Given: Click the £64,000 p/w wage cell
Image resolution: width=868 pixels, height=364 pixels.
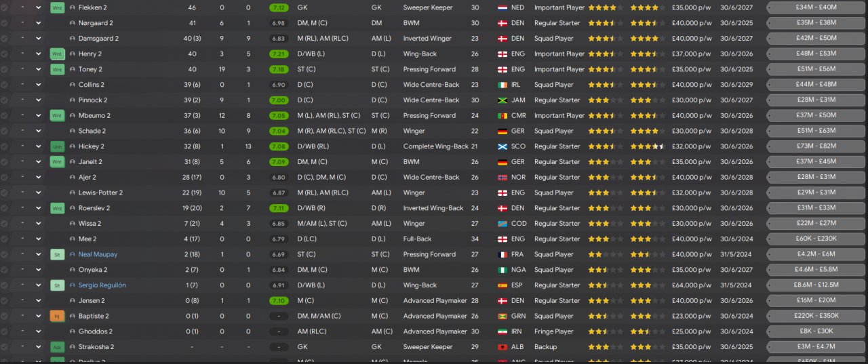Looking at the screenshot, I should pos(692,285).
